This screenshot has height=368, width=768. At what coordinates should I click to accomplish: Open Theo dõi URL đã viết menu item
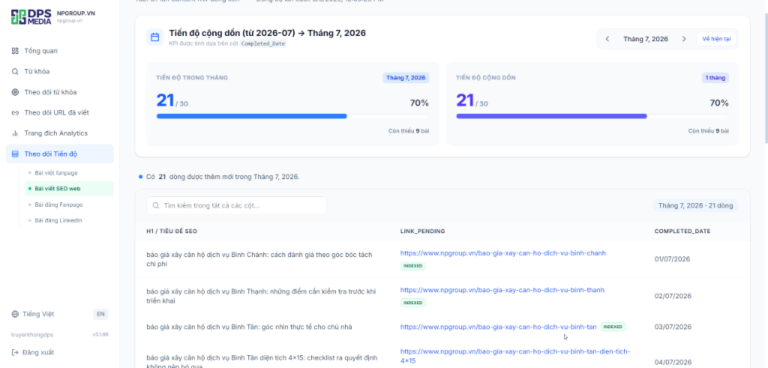[60, 113]
